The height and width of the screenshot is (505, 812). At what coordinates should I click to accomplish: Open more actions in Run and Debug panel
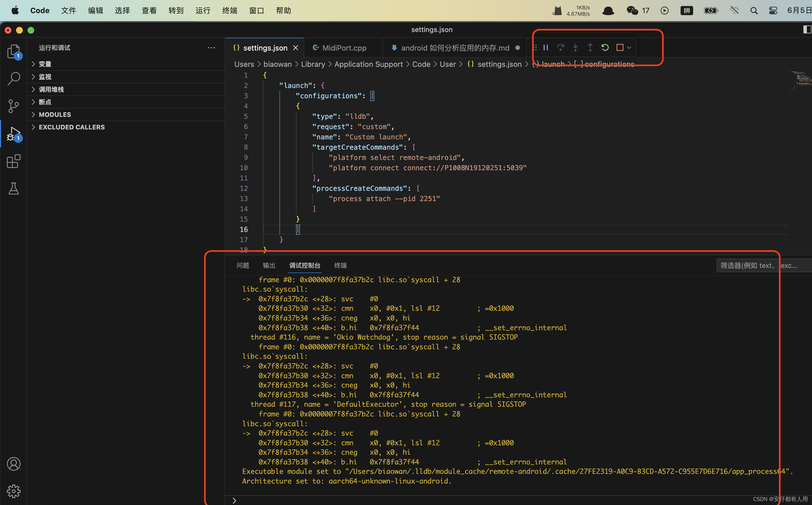click(x=211, y=48)
